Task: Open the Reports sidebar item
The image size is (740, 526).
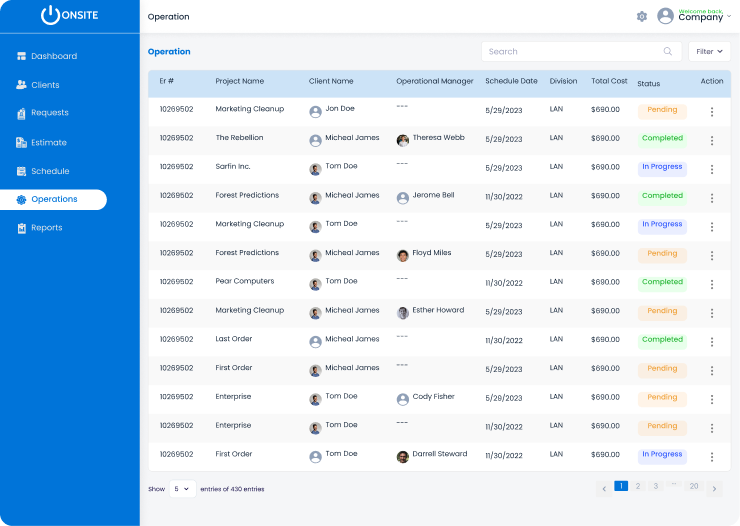Action: tap(46, 228)
